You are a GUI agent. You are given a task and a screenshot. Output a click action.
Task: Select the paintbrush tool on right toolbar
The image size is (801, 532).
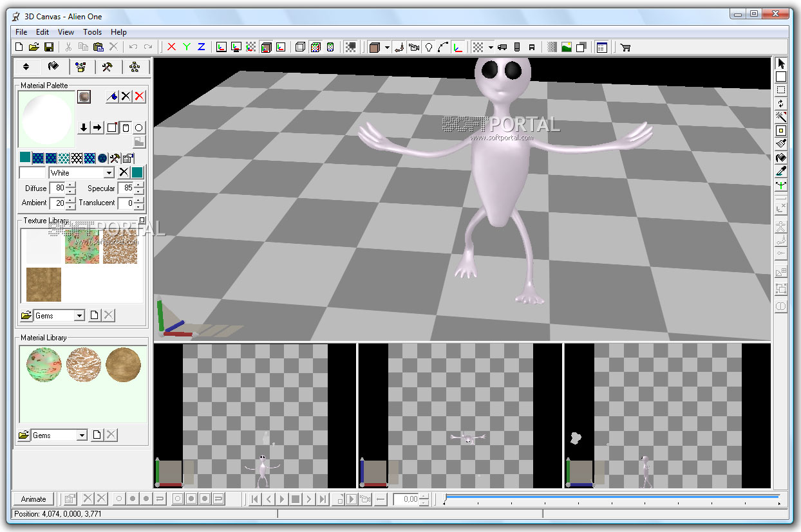click(781, 144)
